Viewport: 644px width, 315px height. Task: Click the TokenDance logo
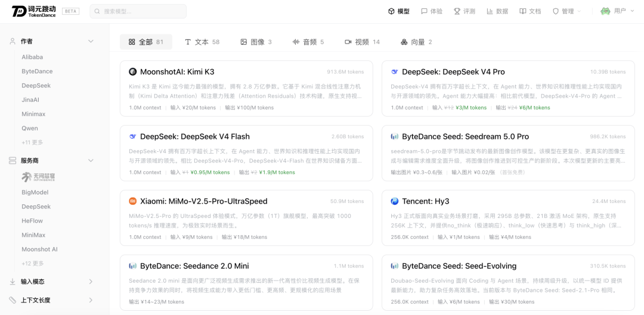click(33, 11)
